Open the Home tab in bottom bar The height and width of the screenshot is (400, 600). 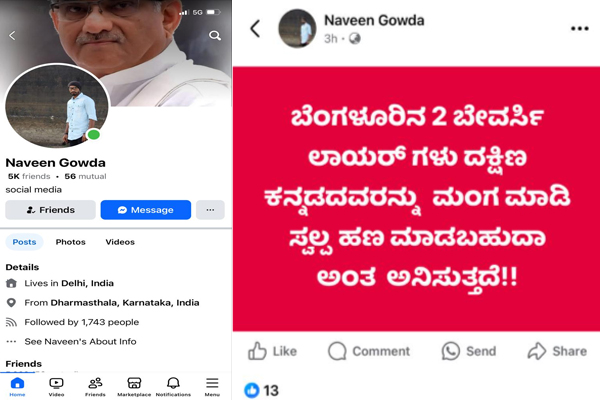17,387
